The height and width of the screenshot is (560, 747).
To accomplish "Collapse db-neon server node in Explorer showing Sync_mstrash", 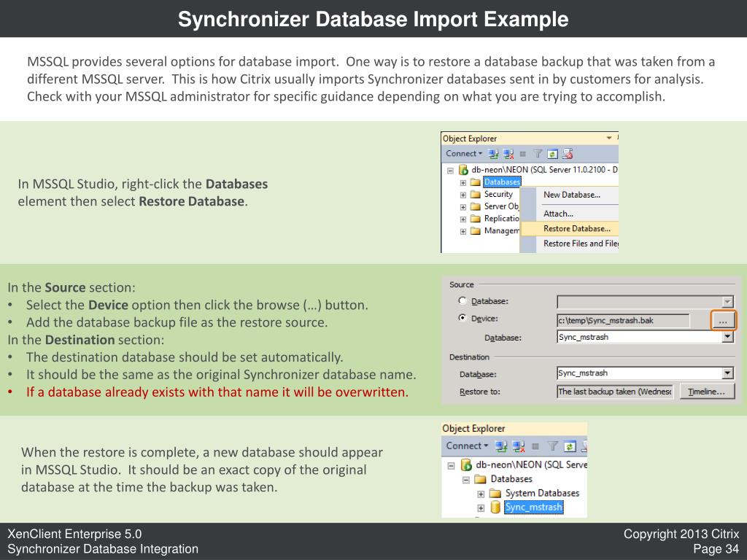I will 451,466.
